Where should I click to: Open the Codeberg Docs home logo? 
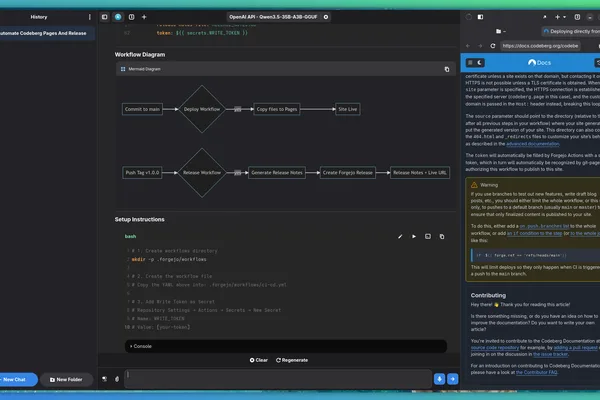pyautogui.click(x=540, y=62)
